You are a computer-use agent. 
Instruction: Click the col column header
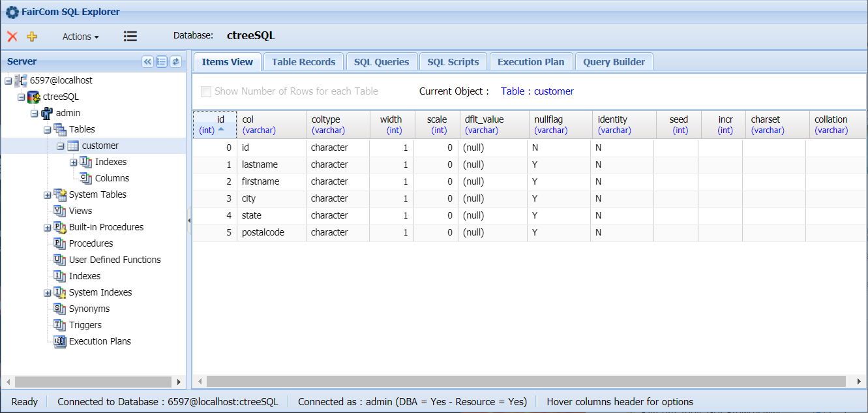coord(271,125)
